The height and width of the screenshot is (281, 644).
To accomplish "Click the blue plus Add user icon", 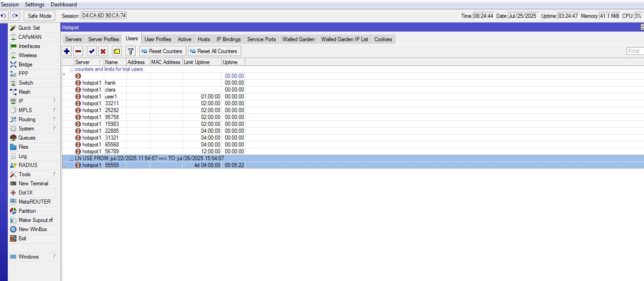I will click(67, 51).
